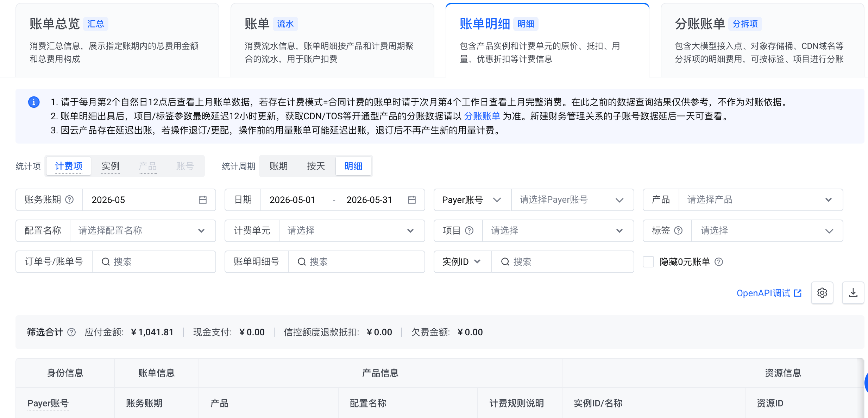Click Payer账号 column header
The image size is (868, 418).
point(48,403)
